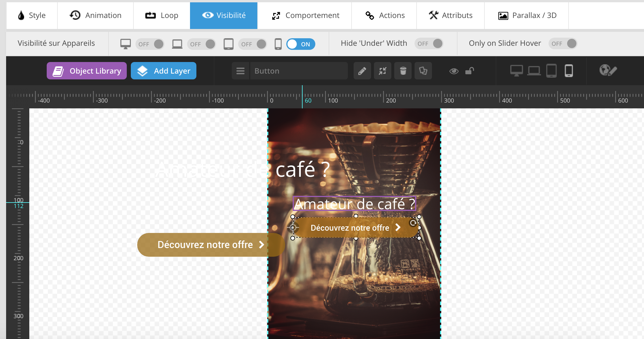Toggle layer visibility eye icon

[x=454, y=71]
